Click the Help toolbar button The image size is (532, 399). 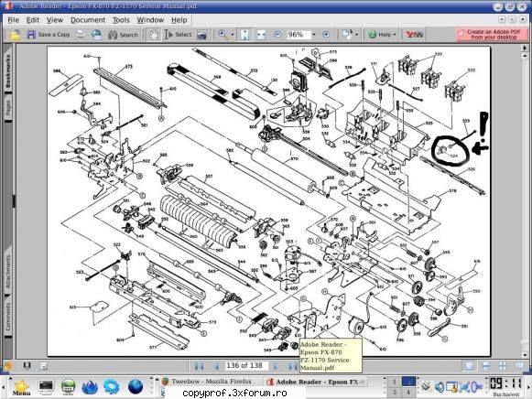[x=380, y=35]
